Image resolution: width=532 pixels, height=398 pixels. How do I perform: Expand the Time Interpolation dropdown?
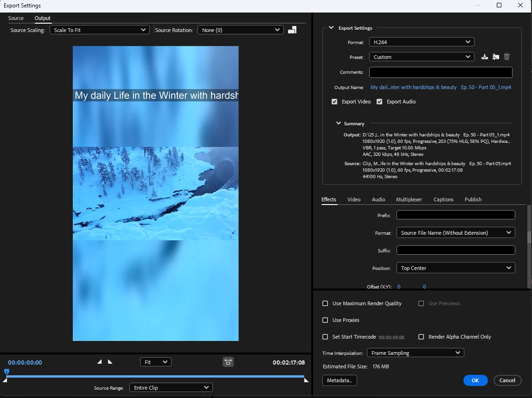tap(415, 353)
